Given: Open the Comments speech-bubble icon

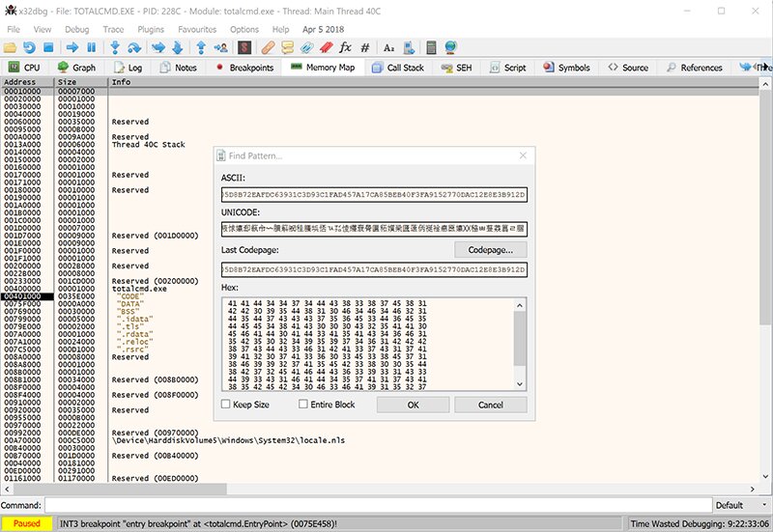Looking at the screenshot, I should (287, 47).
